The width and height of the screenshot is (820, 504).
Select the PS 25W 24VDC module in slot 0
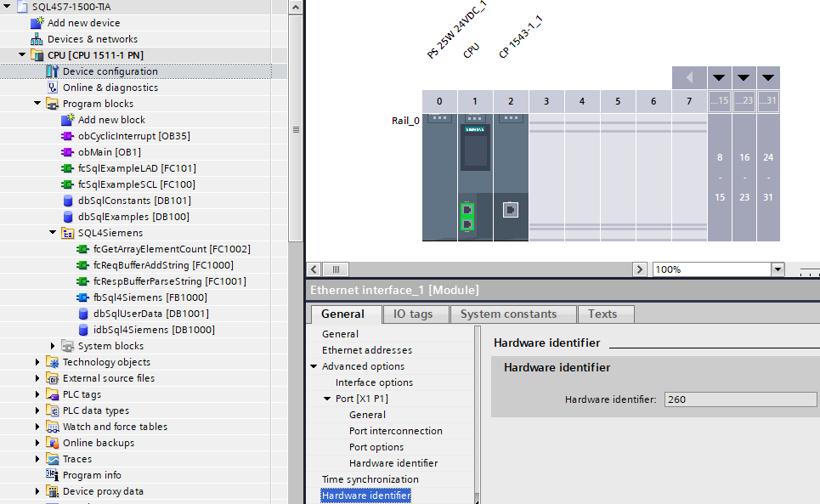[x=439, y=177]
